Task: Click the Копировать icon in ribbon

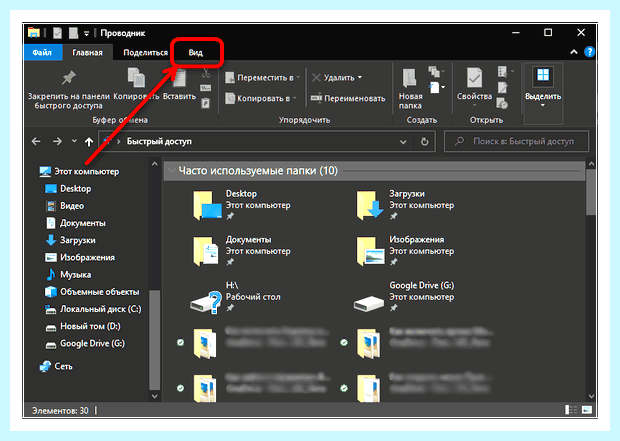Action: point(136,78)
